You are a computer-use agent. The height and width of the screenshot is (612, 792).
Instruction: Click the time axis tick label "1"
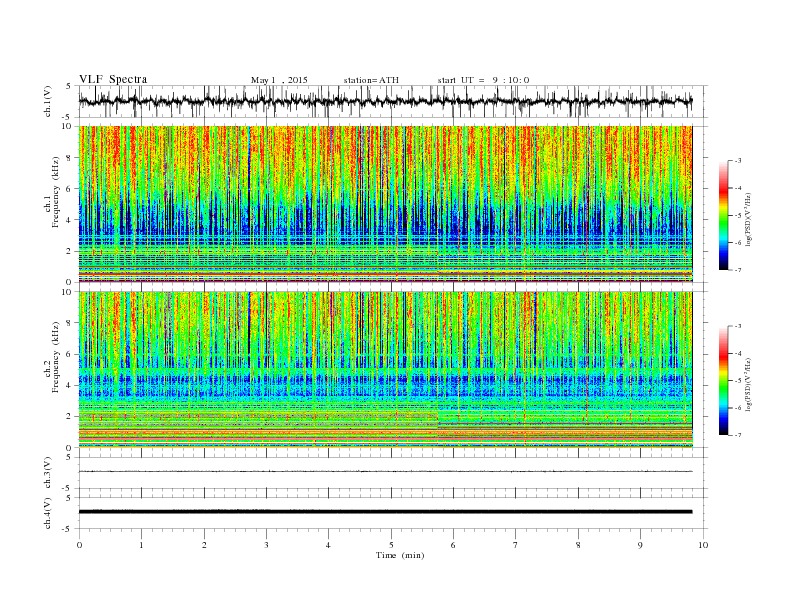[x=141, y=545]
